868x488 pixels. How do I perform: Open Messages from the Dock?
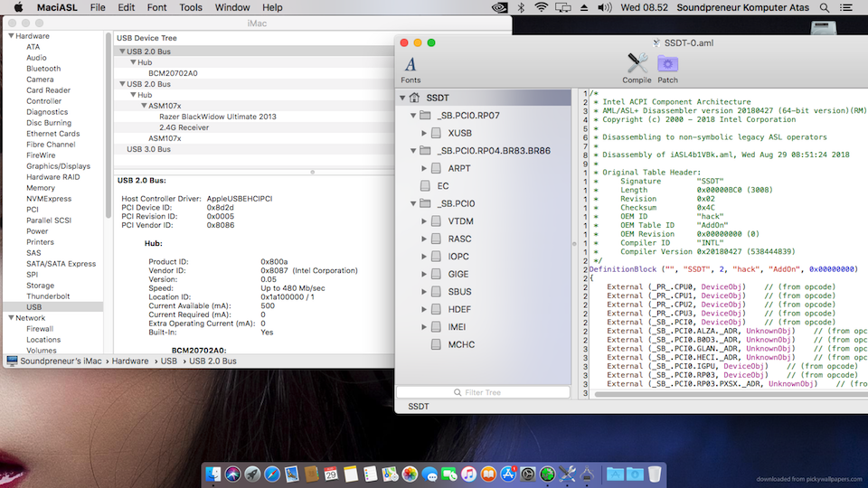click(429, 474)
